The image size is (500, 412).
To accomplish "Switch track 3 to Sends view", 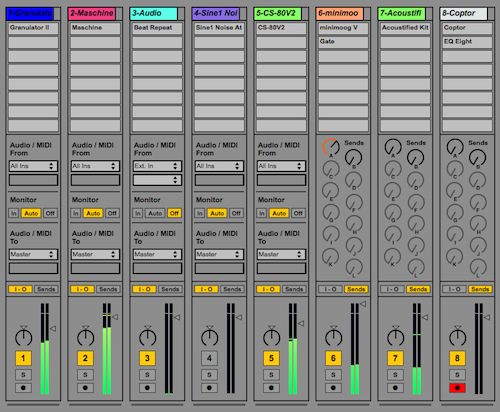I will coord(170,289).
